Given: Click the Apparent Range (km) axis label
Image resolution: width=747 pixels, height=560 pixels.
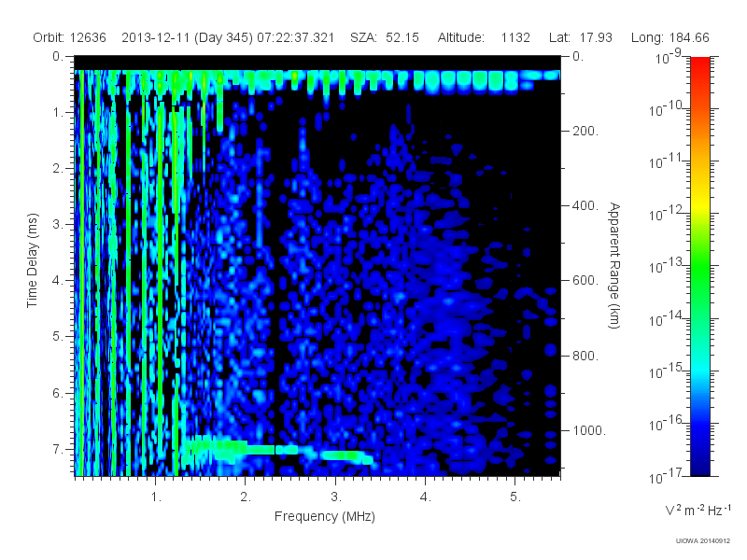Looking at the screenshot, I should pyautogui.click(x=614, y=266).
